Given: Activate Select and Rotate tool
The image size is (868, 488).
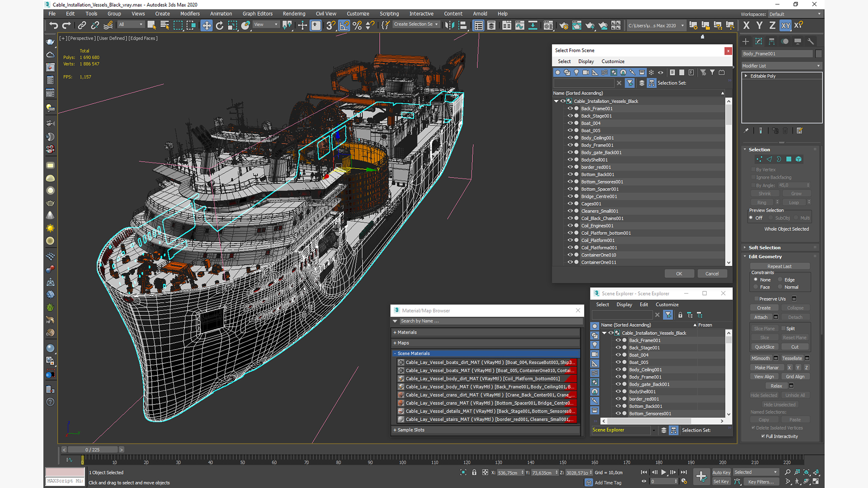Looking at the screenshot, I should (220, 26).
